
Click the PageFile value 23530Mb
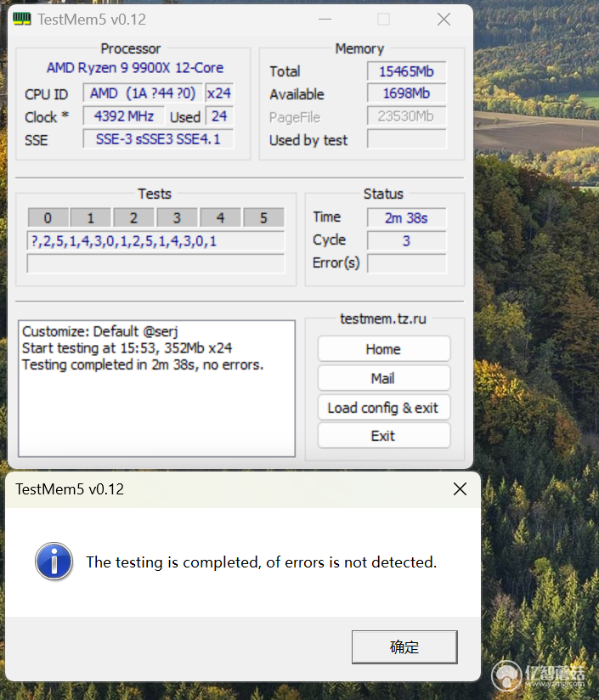[x=407, y=116]
